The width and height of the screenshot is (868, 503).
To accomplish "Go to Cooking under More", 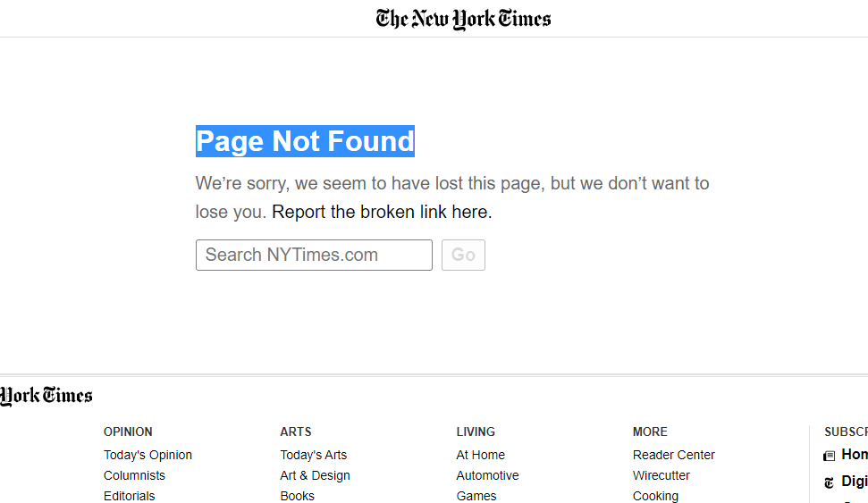I will pyautogui.click(x=655, y=496).
